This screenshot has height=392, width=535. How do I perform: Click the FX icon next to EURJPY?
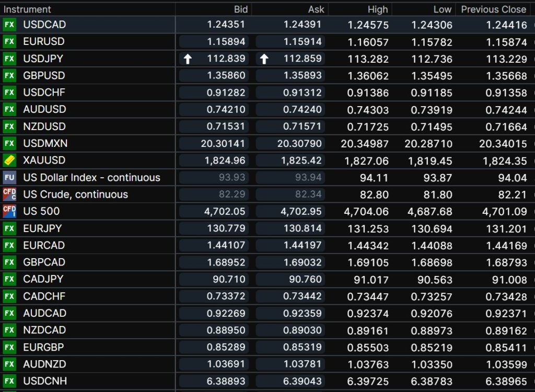[x=9, y=228]
